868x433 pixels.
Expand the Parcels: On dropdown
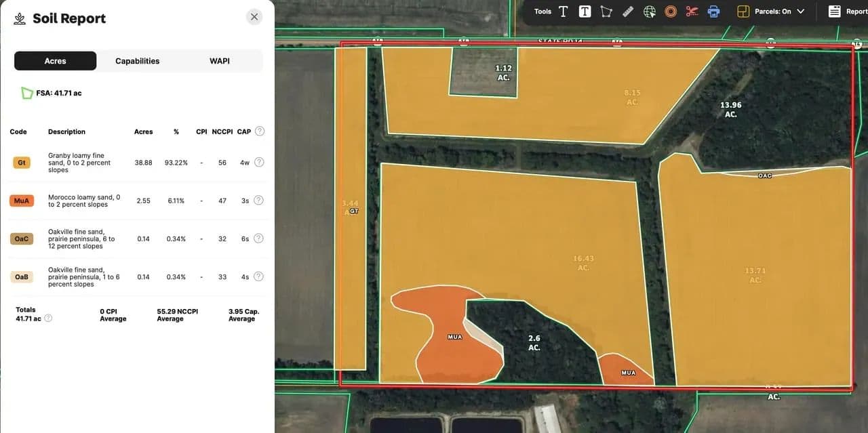tap(800, 12)
